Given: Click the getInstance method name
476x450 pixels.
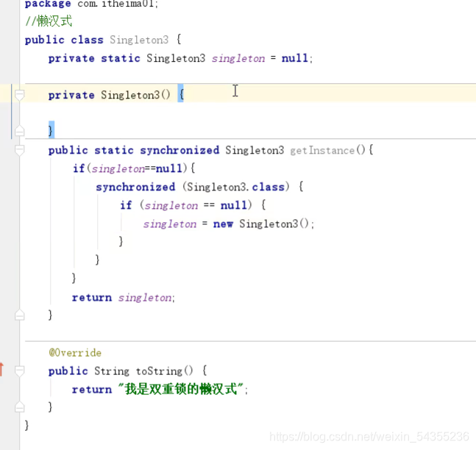Looking at the screenshot, I should [322, 150].
